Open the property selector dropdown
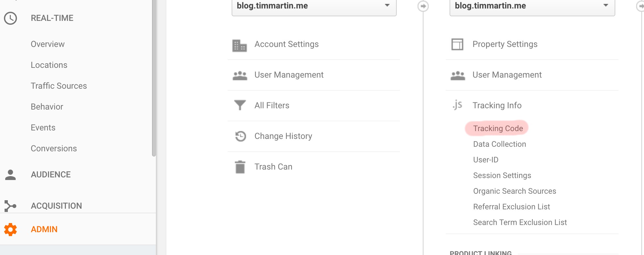This screenshot has width=644, height=255. click(x=532, y=6)
